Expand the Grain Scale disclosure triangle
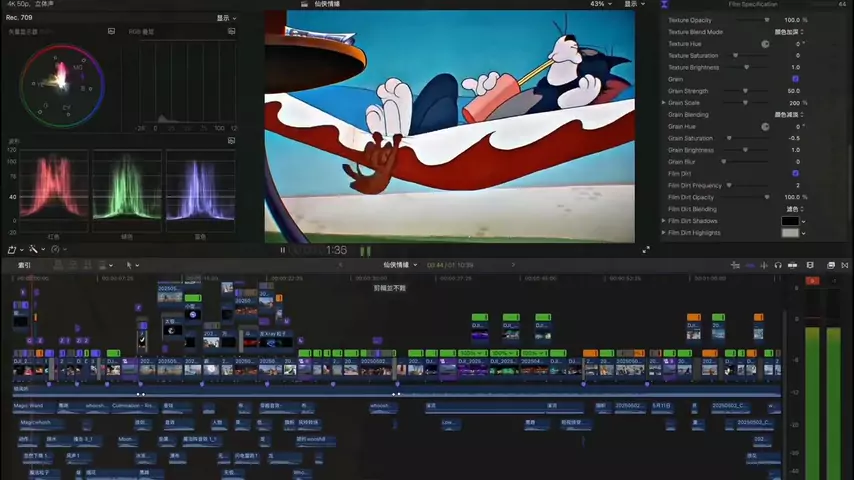Viewport: 854px width, 480px height. point(663,103)
